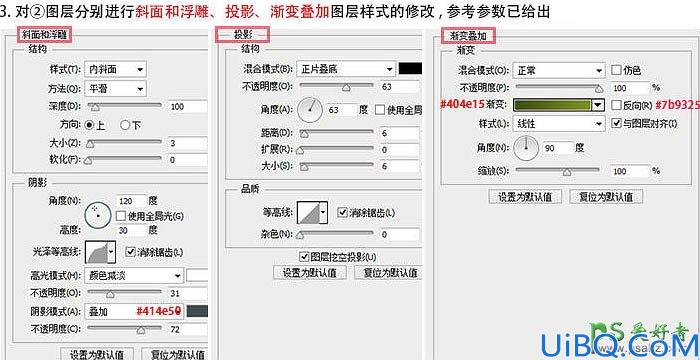Click the 等高线 contour thumbnail in 品质

coord(308,212)
